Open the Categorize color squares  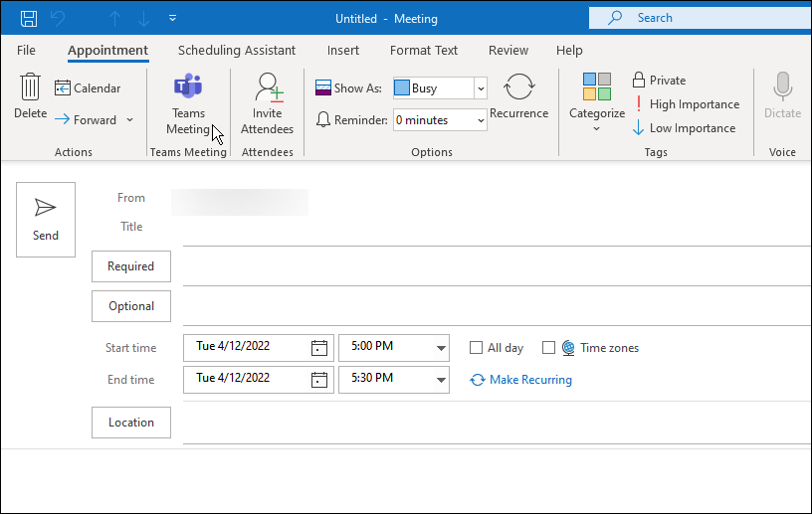coord(597,87)
